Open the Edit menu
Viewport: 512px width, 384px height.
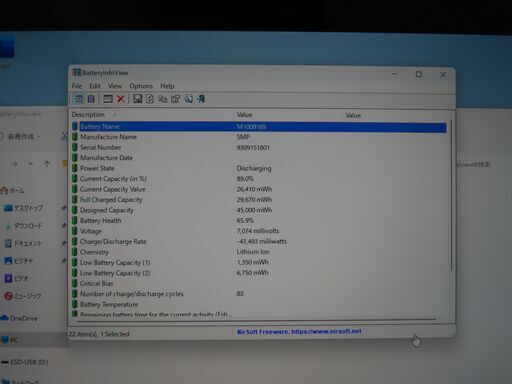[95, 86]
